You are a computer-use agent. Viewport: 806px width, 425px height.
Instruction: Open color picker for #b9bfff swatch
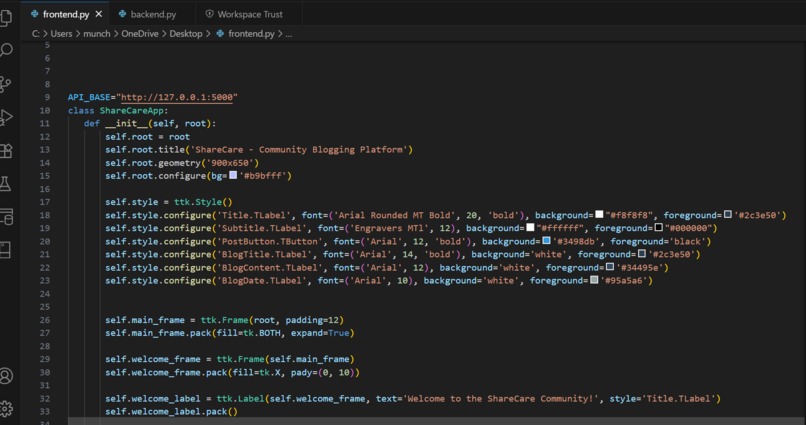233,175
